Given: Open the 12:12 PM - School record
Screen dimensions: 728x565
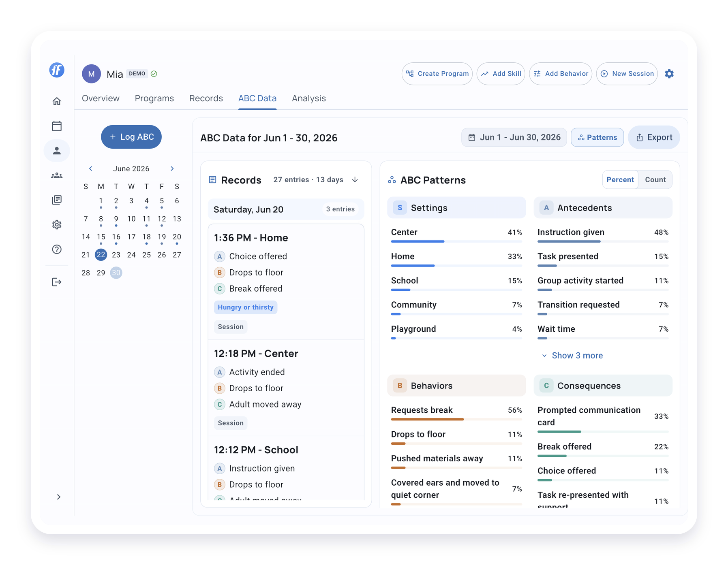Looking at the screenshot, I should coord(286,469).
